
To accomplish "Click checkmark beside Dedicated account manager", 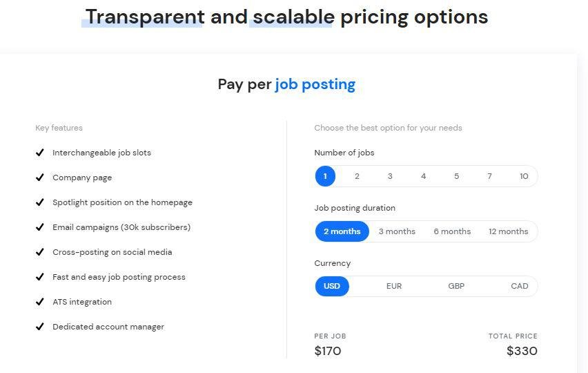I will [x=40, y=327].
